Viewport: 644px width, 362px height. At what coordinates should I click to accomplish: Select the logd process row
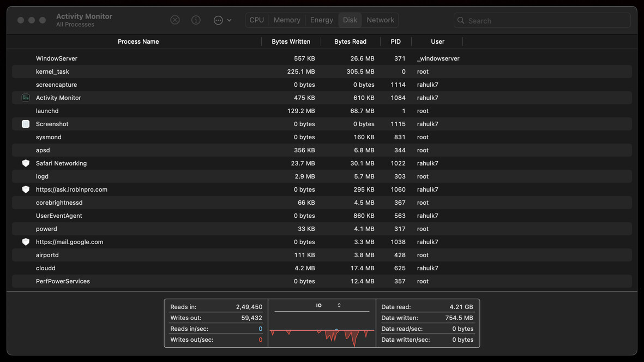click(x=322, y=176)
